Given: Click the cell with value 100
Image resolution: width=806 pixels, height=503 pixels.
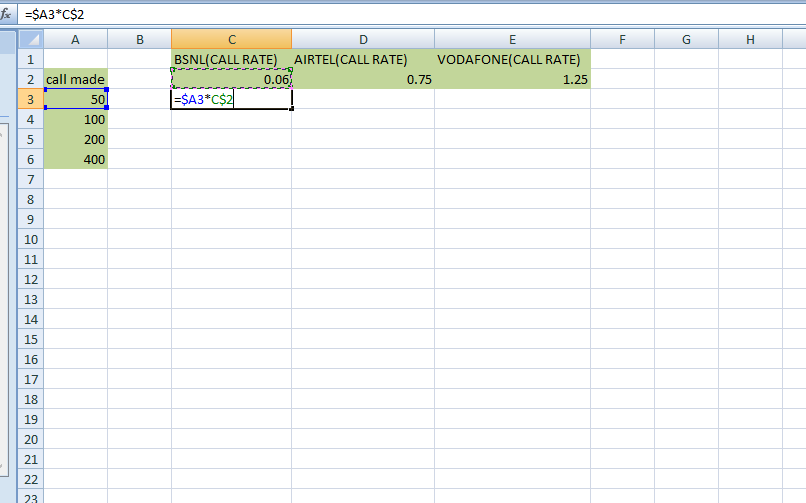Looking at the screenshot, I should 76,120.
